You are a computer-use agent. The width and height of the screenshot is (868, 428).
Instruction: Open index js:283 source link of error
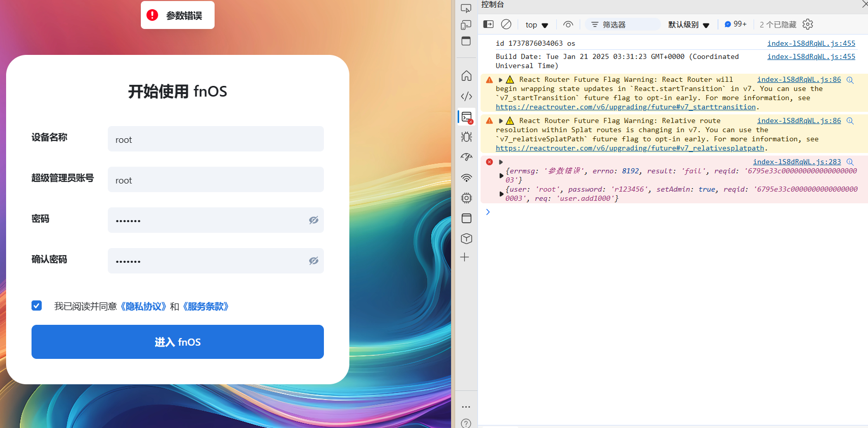point(797,162)
